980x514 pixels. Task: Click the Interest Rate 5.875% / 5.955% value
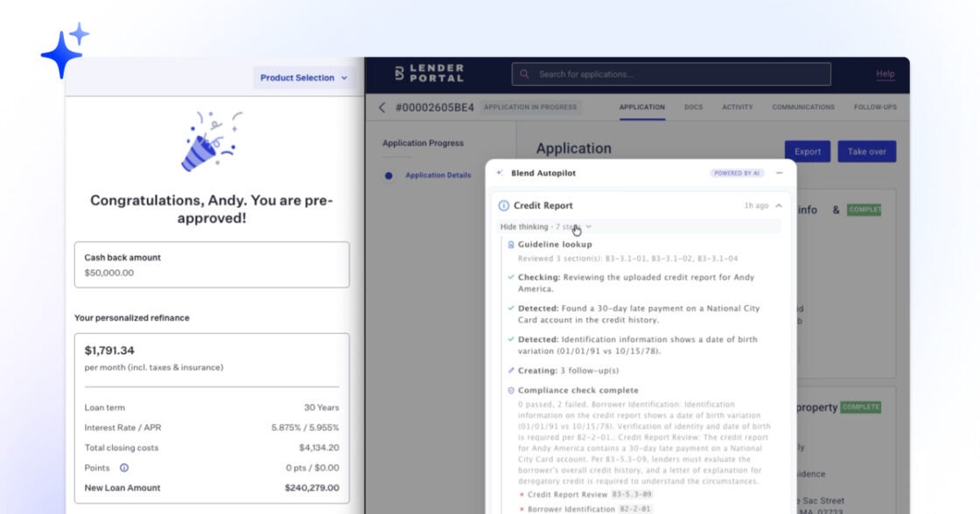point(305,427)
